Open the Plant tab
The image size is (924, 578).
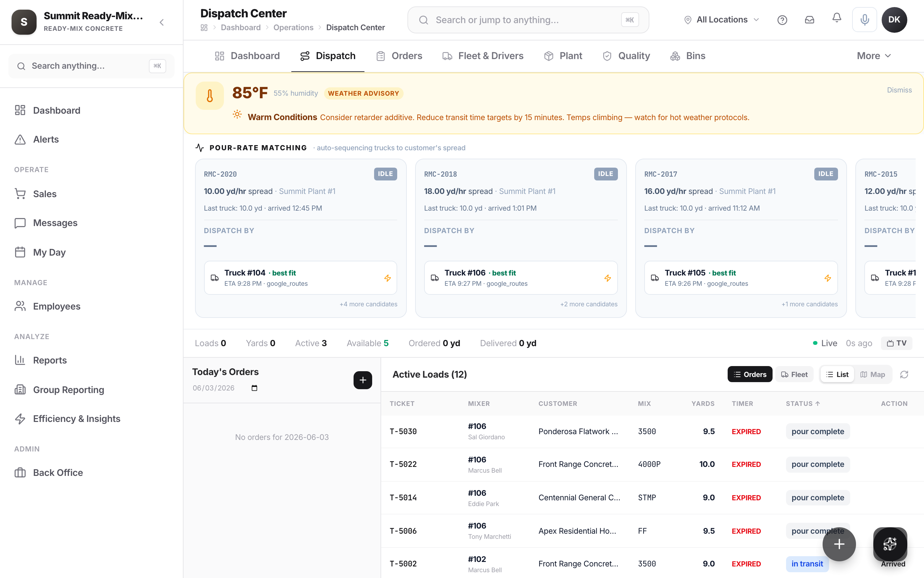pos(563,56)
